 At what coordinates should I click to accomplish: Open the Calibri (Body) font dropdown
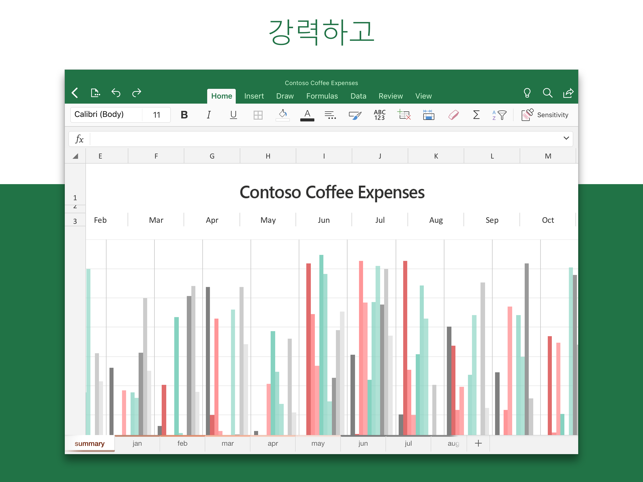point(106,114)
